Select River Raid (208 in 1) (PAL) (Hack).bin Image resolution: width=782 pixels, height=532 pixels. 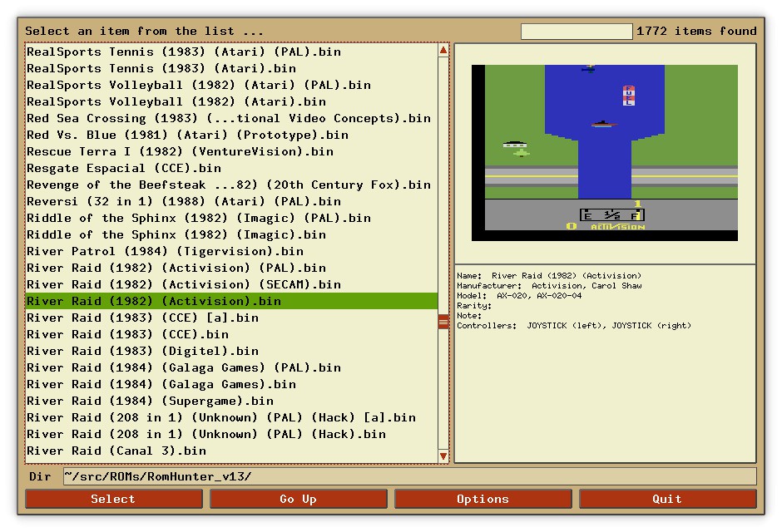(x=231, y=434)
